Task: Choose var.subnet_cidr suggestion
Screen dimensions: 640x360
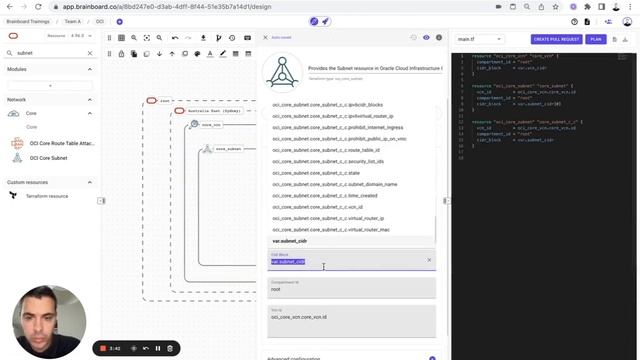Action: click(x=351, y=241)
